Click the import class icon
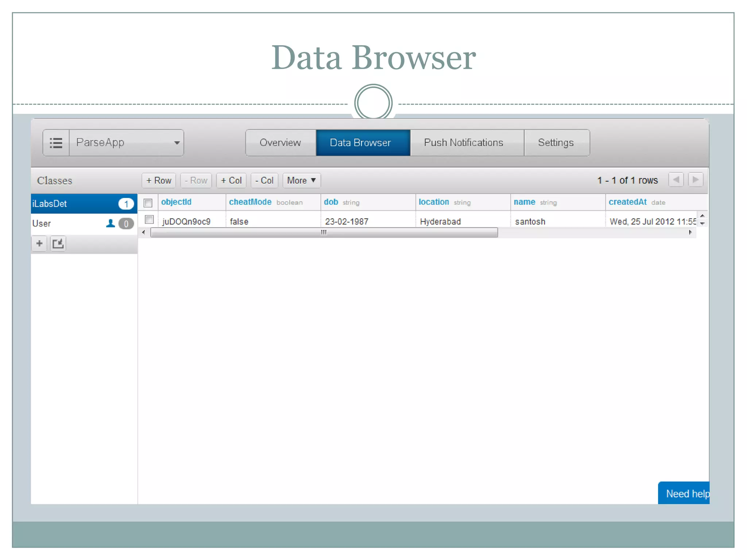 pos(58,244)
